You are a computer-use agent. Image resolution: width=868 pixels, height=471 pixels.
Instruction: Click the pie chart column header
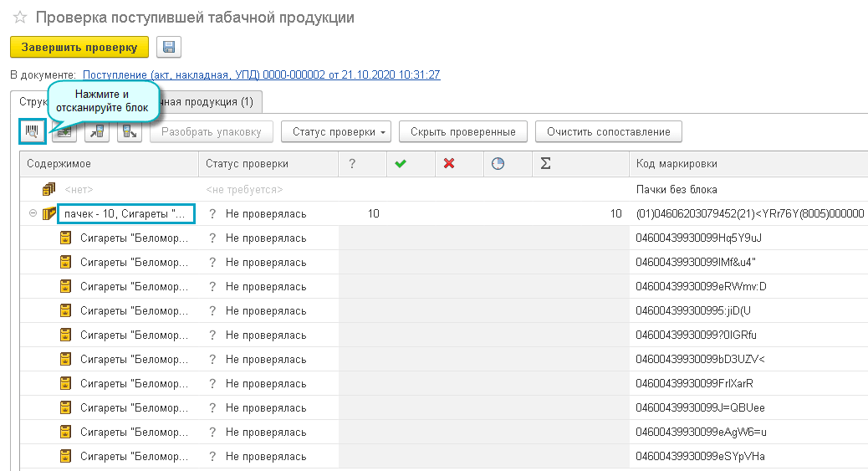[x=498, y=164]
